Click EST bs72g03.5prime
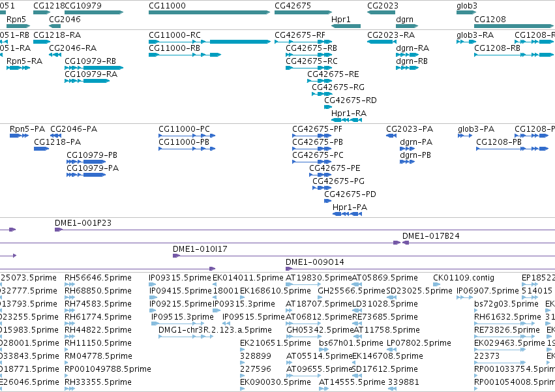This screenshot has height=392, width=555. click(x=476, y=310)
